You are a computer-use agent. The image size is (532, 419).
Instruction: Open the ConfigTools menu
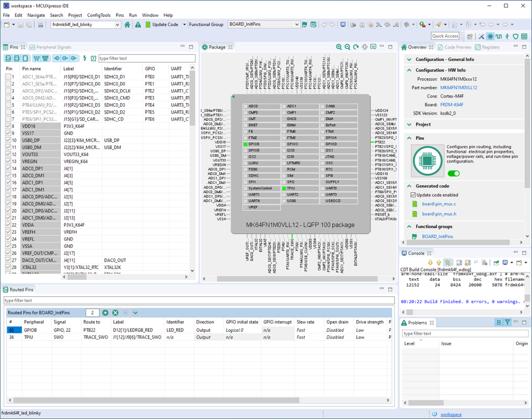click(99, 15)
